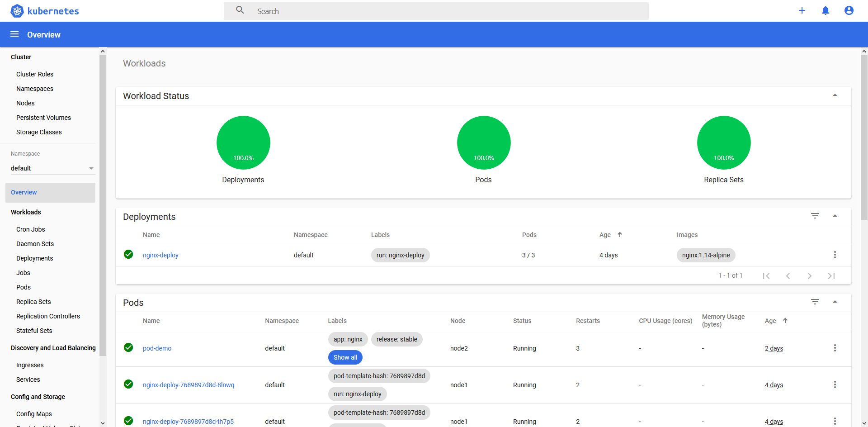The height and width of the screenshot is (427, 868).
Task: Open Deployments in the sidebar
Action: click(35, 258)
